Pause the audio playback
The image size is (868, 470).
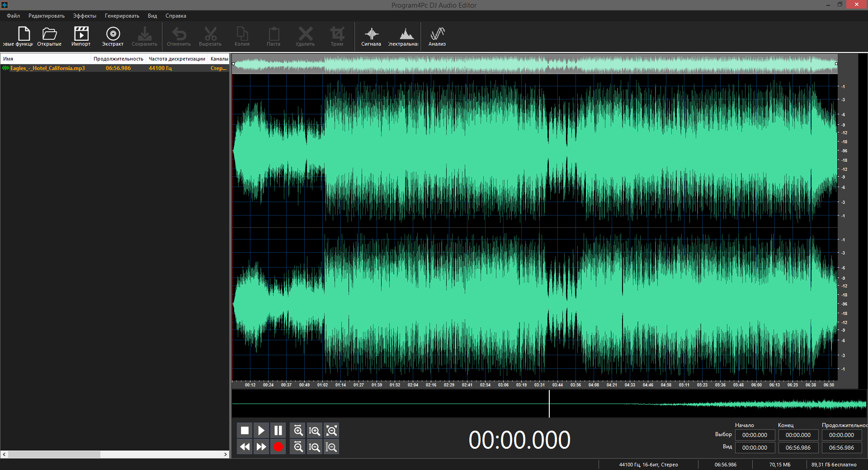(x=278, y=430)
